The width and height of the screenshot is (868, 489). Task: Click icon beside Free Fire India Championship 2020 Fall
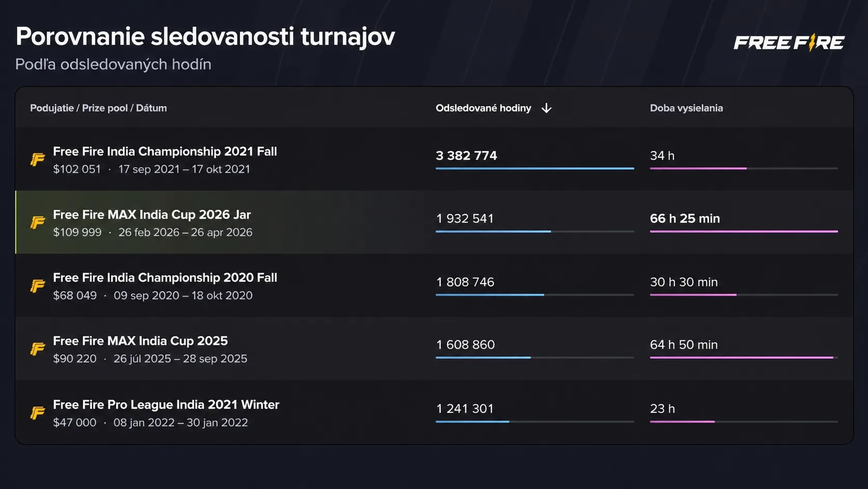38,286
